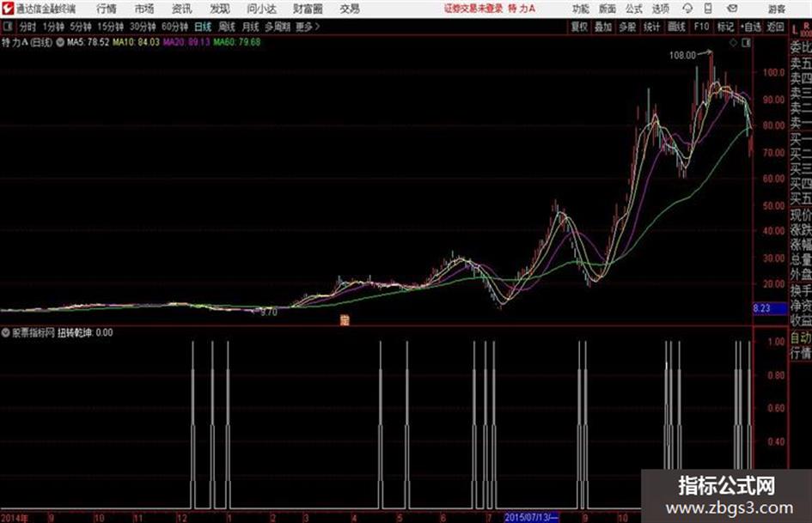
Task: Switch to the 15分钟 period tab
Action: (111, 27)
